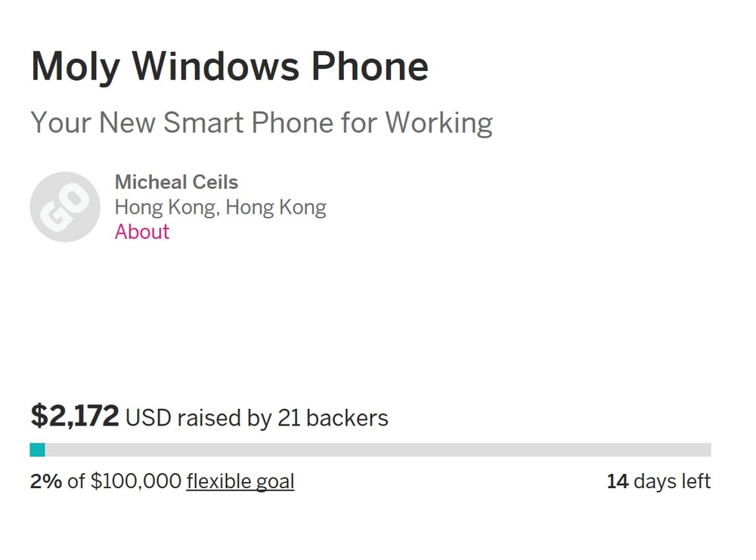The image size is (756, 560).
Task: Click the Hong Kong, Hong Kong location
Action: (220, 207)
